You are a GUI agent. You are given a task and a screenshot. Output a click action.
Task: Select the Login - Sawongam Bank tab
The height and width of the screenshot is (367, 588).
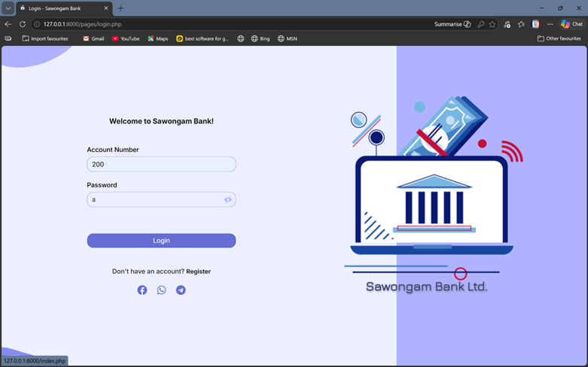[63, 8]
